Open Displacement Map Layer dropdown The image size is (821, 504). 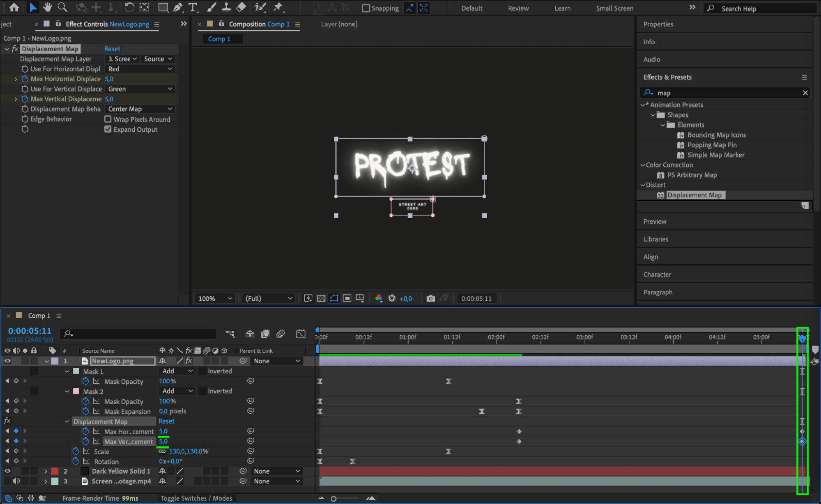click(x=122, y=59)
